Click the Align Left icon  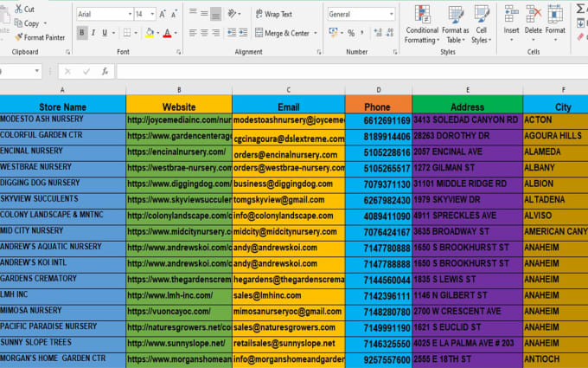(192, 33)
